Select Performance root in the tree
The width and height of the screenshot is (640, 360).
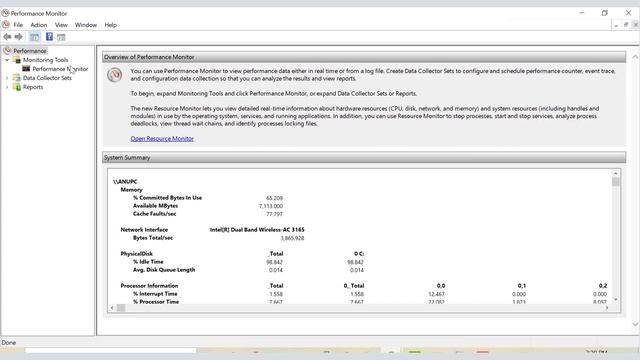pyautogui.click(x=30, y=51)
